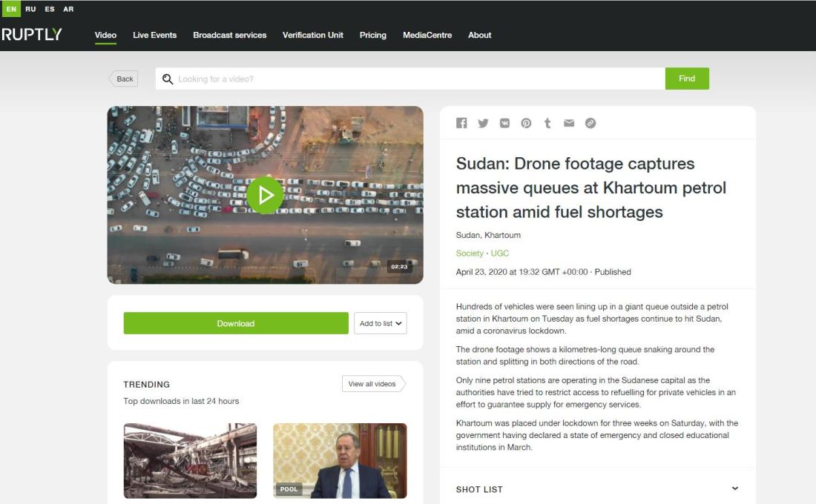This screenshot has height=504, width=816.
Task: Open the UGC category link
Action: click(x=499, y=253)
